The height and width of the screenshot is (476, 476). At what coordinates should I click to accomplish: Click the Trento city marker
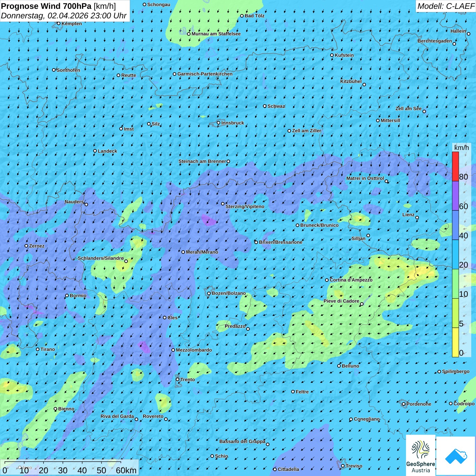177,379
